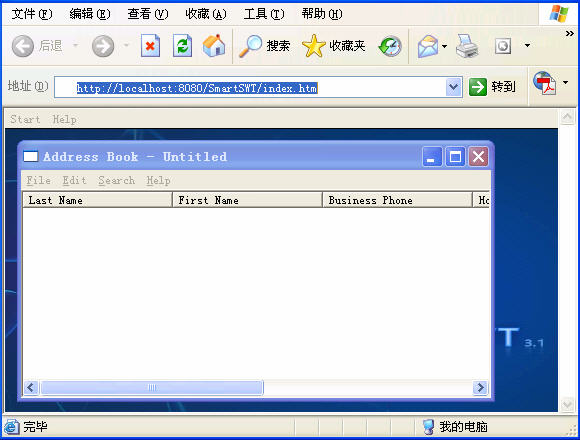The image size is (580, 440).
Task: Open the File menu in Address Book
Action: click(x=38, y=180)
